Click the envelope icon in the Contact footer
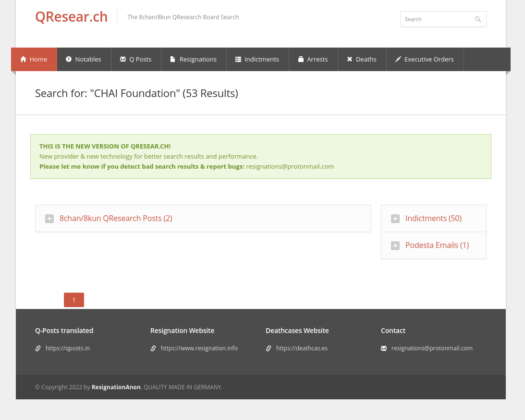 pyautogui.click(x=384, y=348)
